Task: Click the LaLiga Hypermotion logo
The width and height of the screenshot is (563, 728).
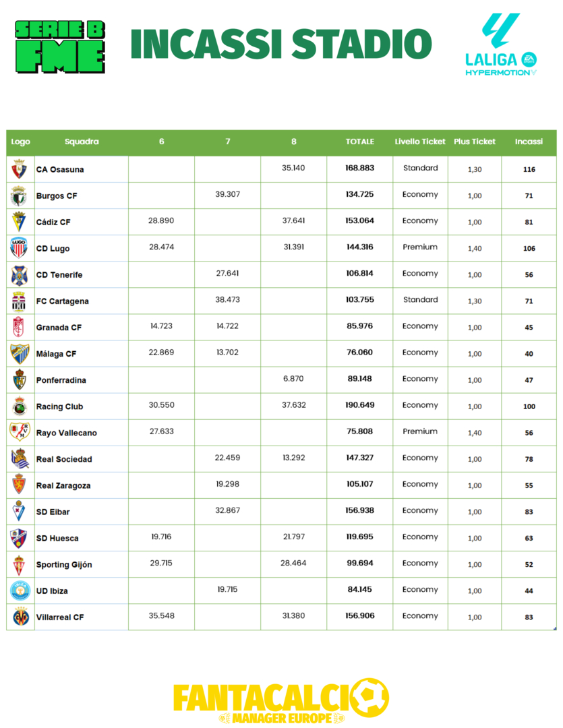Action: [x=501, y=45]
